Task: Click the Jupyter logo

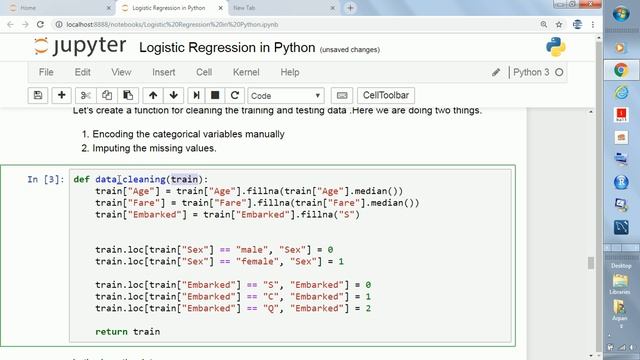Action: (x=80, y=46)
